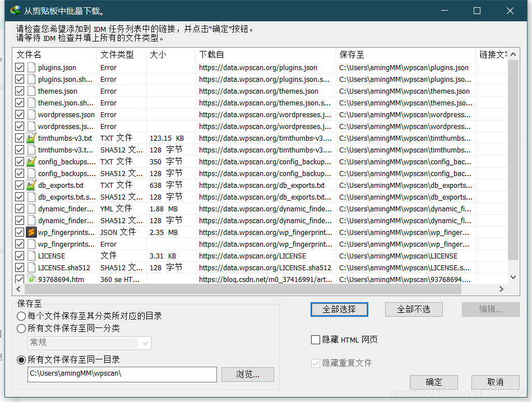532x402 pixels.
Task: Click the horizontal scrollbar thumb
Action: pos(243,289)
